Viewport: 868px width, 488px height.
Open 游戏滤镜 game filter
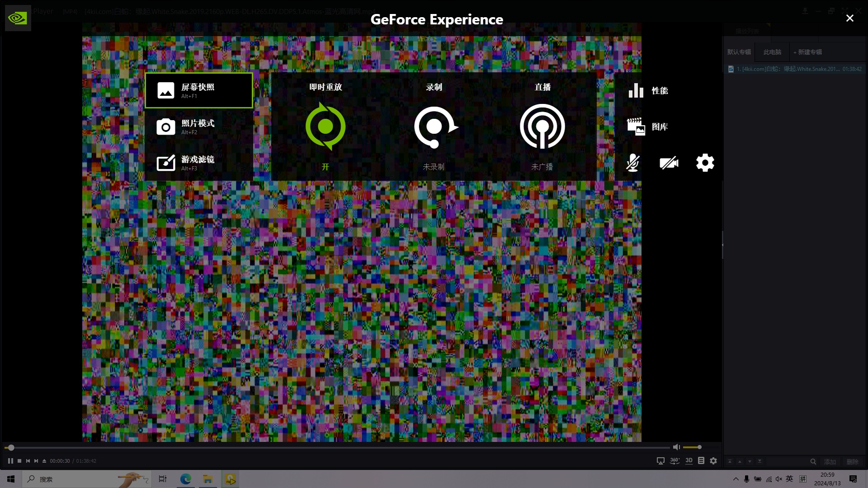[199, 163]
